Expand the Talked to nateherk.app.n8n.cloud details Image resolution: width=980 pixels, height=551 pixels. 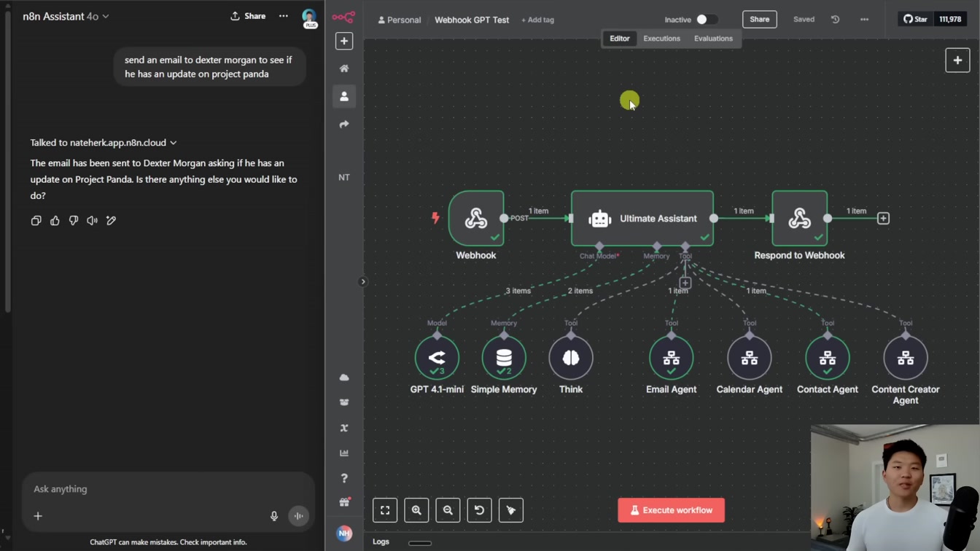pyautogui.click(x=104, y=143)
